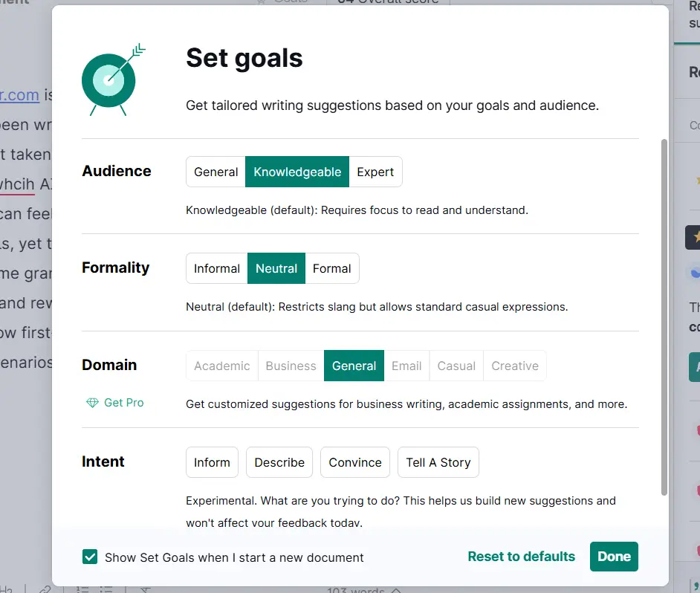Click the insert link icon in editor toolbar
This screenshot has height=593, width=700.
coord(45,589)
